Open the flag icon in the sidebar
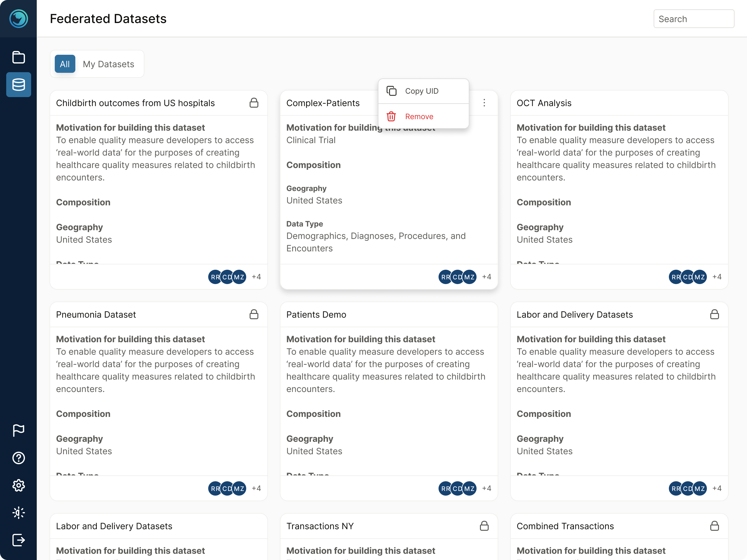The image size is (747, 560). [x=19, y=430]
